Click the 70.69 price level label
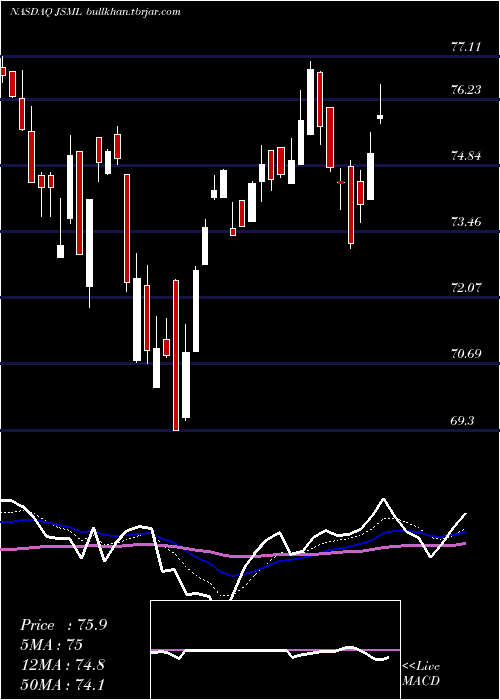The width and height of the screenshot is (500, 700). pyautogui.click(x=466, y=354)
